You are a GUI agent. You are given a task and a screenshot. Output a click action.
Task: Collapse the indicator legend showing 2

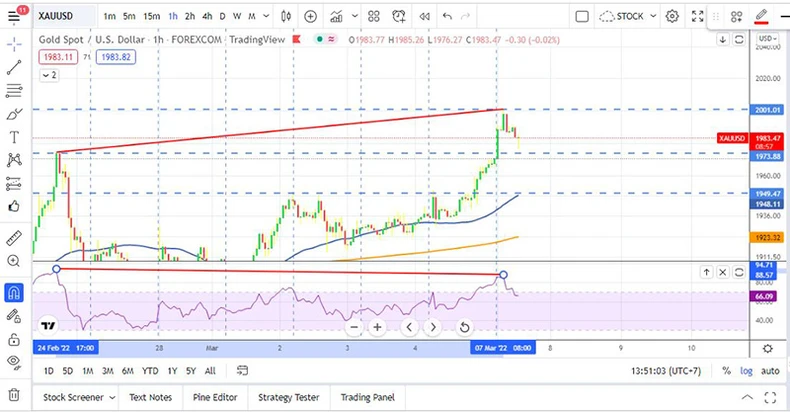49,75
